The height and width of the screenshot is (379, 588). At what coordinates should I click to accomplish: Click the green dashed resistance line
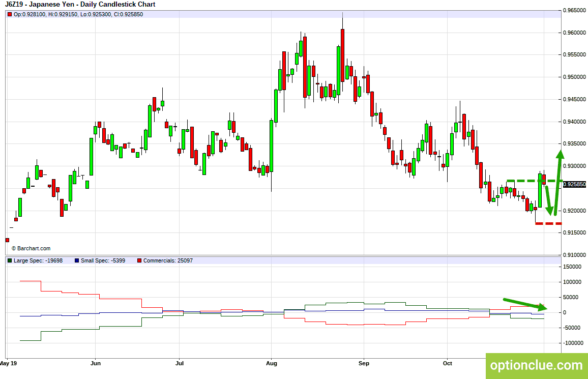tap(534, 181)
